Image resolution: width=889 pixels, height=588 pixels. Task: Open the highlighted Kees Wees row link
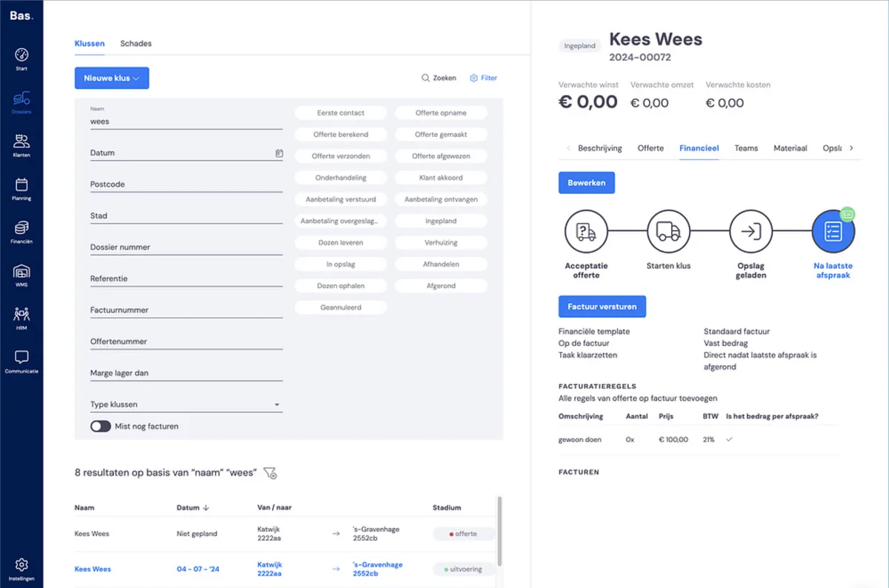93,569
